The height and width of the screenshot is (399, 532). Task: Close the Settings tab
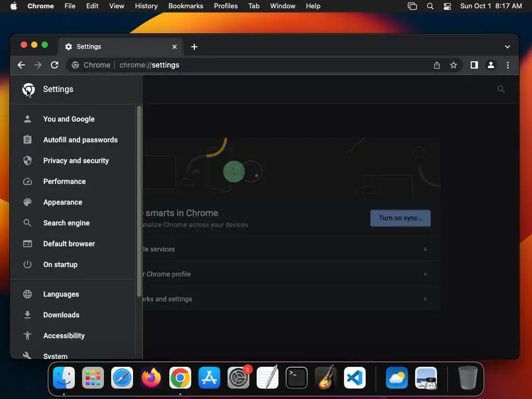tap(175, 47)
